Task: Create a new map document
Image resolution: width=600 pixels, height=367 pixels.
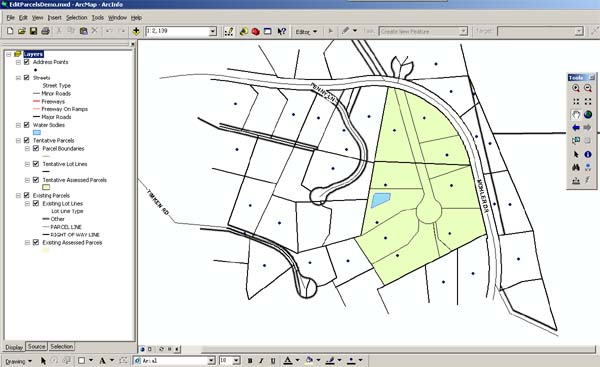Action: click(x=10, y=31)
